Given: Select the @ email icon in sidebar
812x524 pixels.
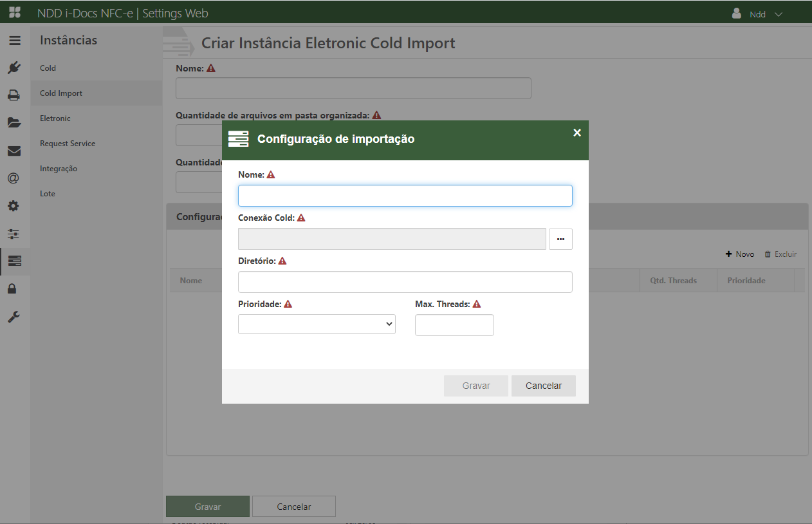Looking at the screenshot, I should coord(14,178).
